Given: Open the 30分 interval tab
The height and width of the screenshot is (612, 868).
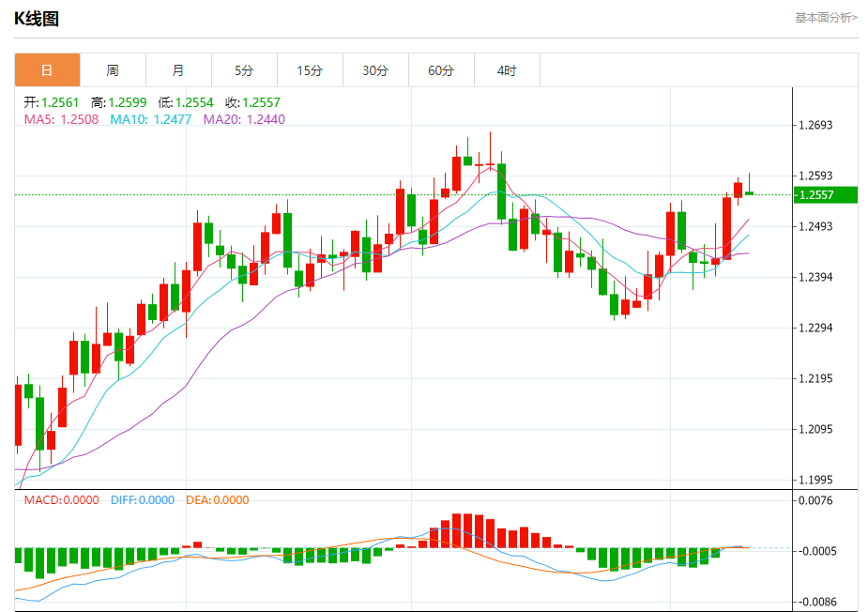Looking at the screenshot, I should coord(375,70).
